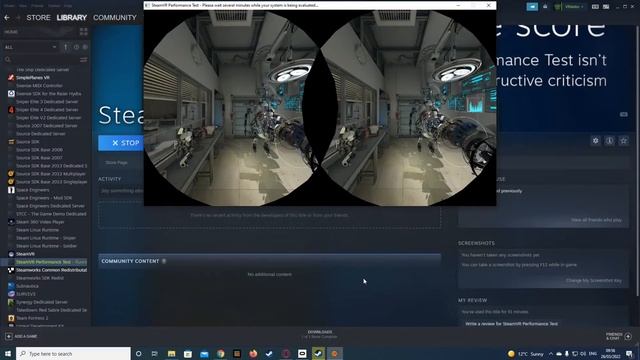Enter Big Picture mode icon
This screenshot has width=640, height=360.
(606, 7)
